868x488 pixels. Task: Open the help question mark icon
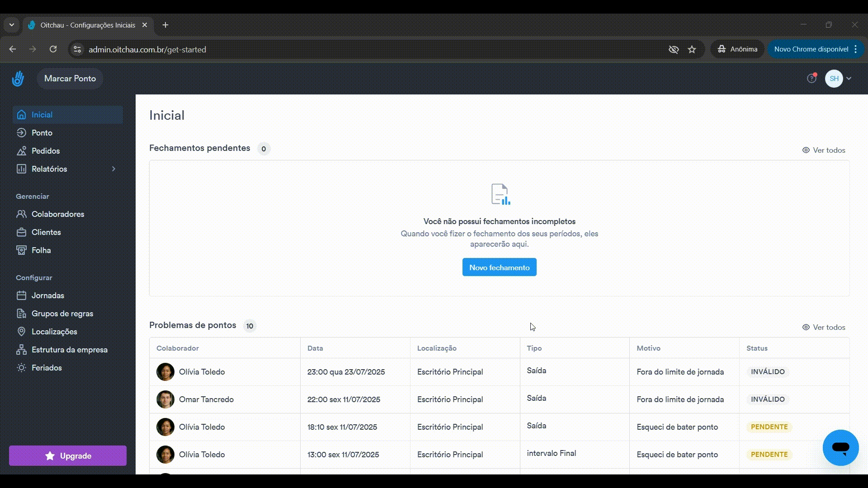click(x=812, y=79)
